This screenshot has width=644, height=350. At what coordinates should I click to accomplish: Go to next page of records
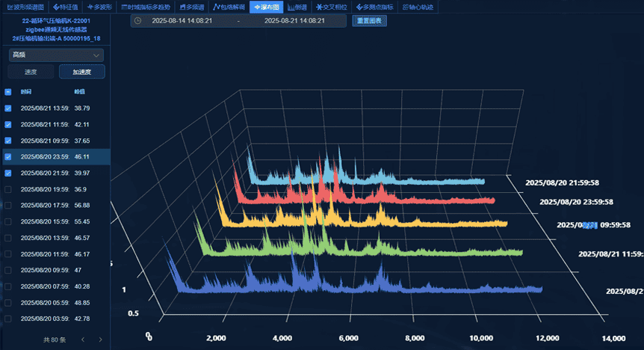[100, 340]
